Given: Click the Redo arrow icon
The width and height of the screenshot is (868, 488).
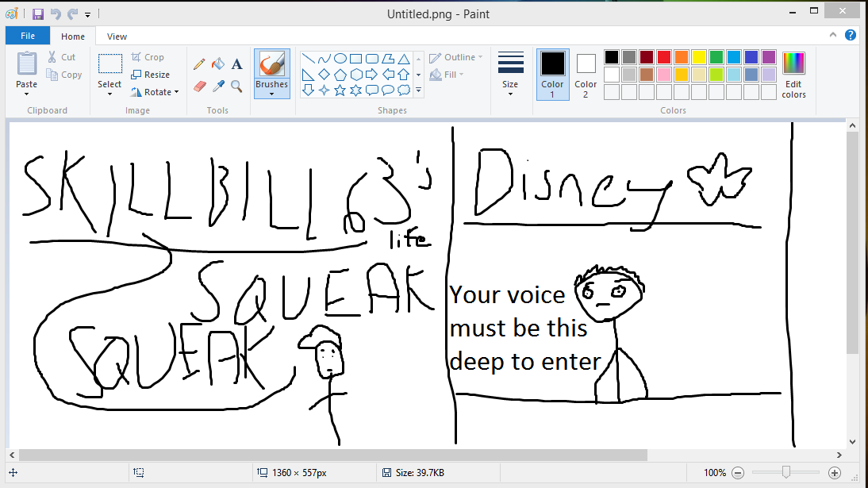Looking at the screenshot, I should tap(72, 14).
